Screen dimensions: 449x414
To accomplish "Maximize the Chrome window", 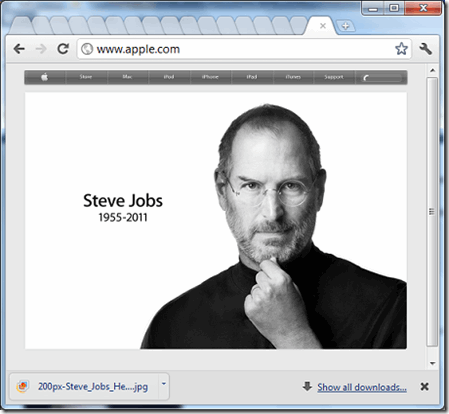I will [x=394, y=8].
